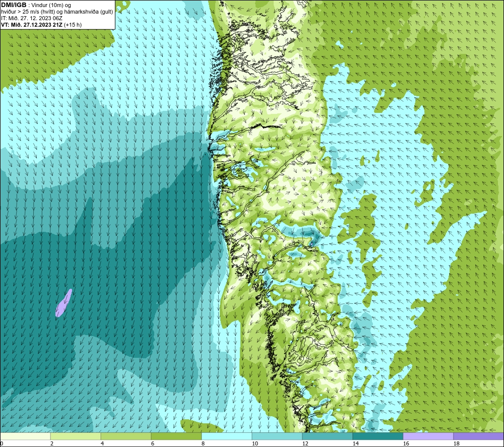Click the 16–18 m/s lavender legend swatch

coord(428,436)
